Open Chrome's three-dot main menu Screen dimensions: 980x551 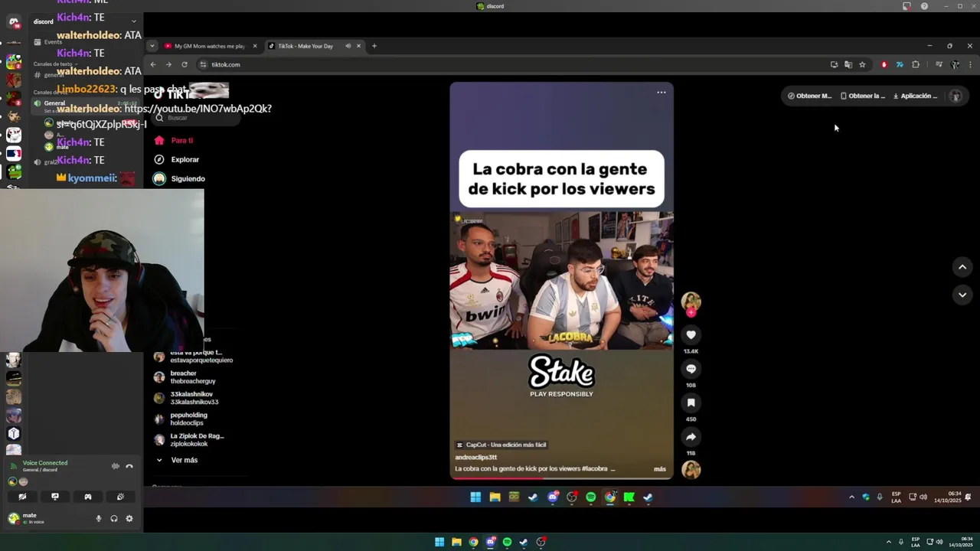point(970,64)
